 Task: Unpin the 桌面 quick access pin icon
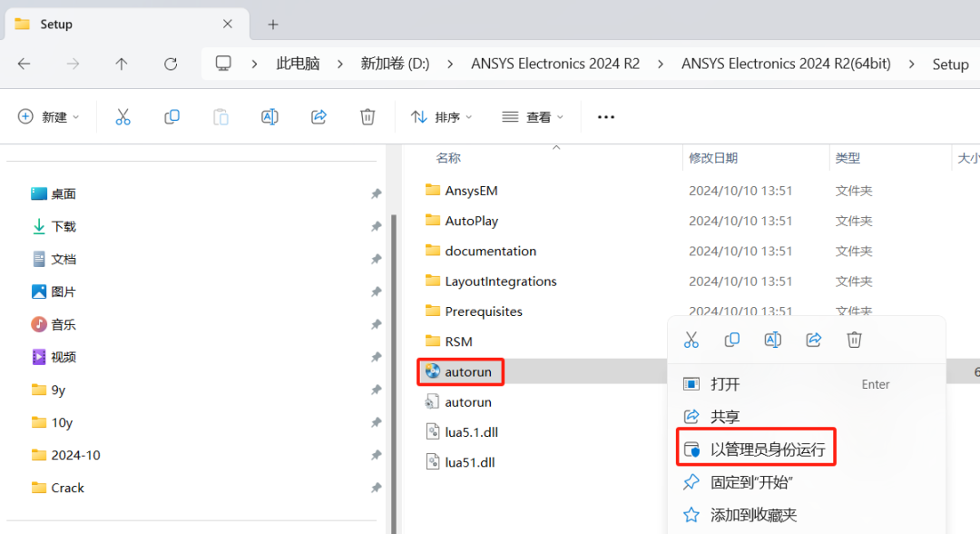tap(376, 193)
